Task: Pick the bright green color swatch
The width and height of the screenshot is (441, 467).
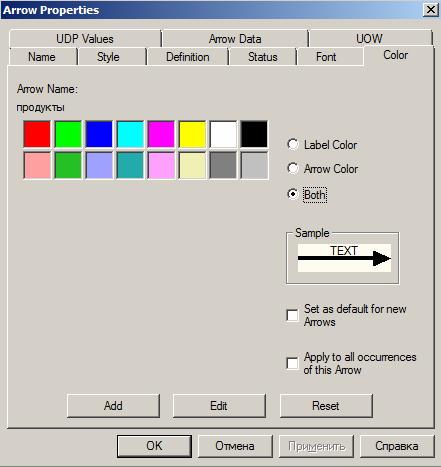Action: 68,134
